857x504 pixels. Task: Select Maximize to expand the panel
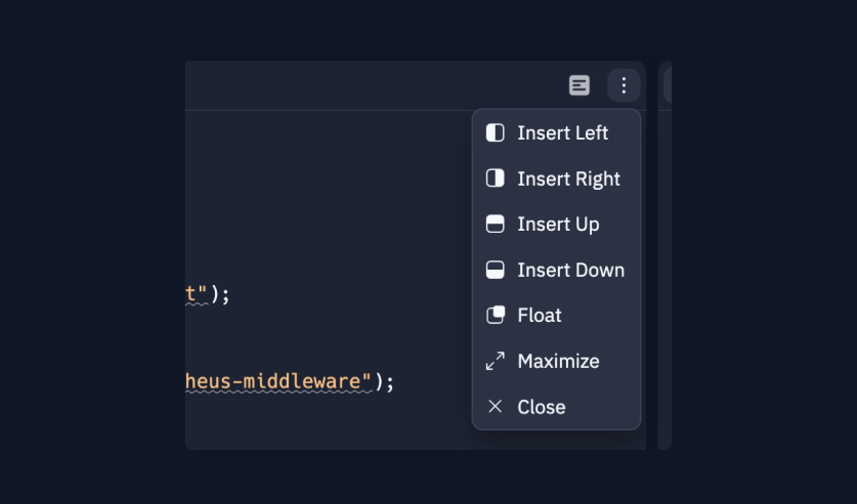click(x=558, y=361)
